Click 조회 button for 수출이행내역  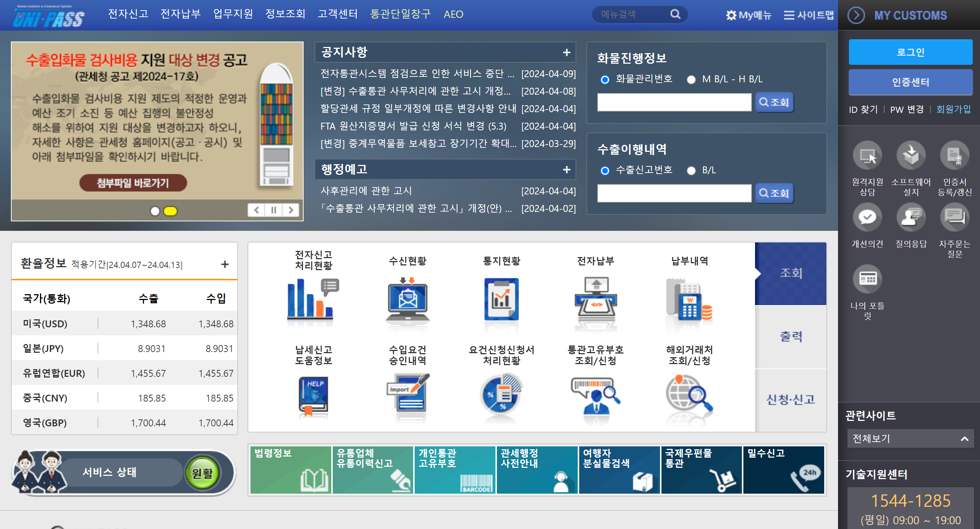tap(774, 193)
